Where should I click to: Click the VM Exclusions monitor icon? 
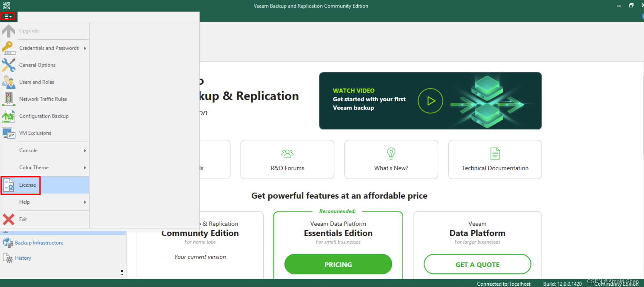(x=9, y=133)
